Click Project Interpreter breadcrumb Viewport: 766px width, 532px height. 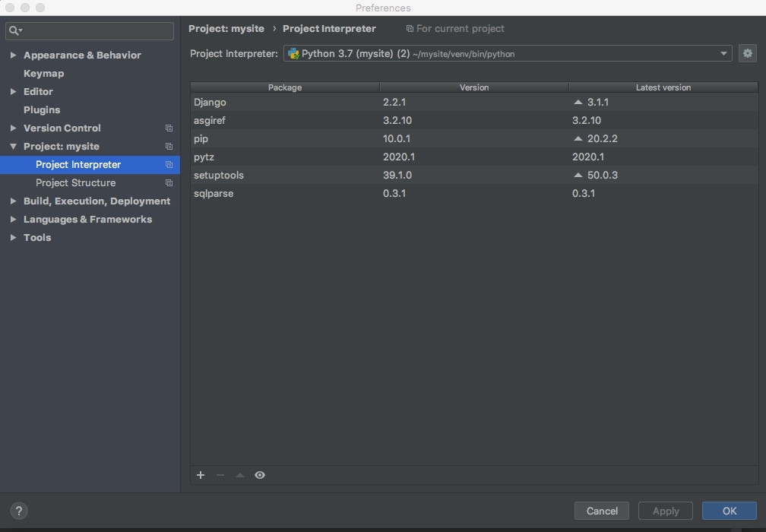tap(329, 29)
